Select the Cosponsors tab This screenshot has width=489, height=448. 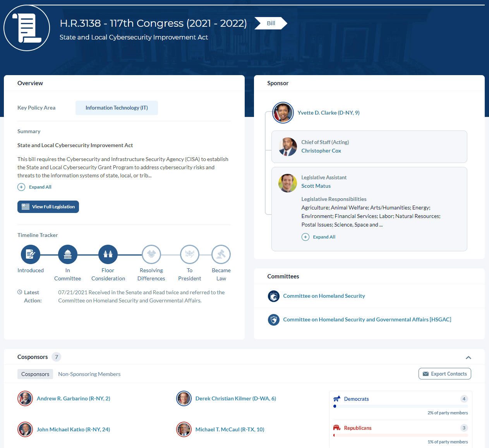tap(35, 374)
